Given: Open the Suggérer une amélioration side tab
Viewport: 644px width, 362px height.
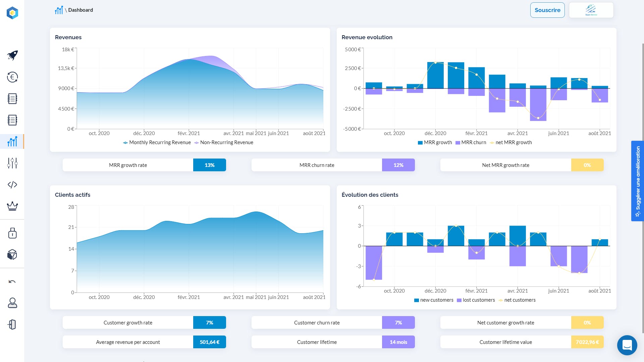Looking at the screenshot, I should click(x=637, y=181).
